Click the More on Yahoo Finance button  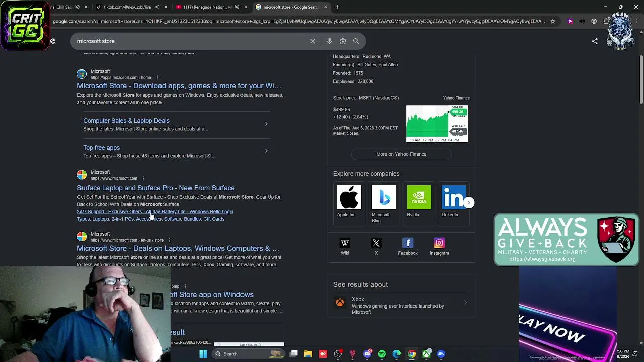[x=401, y=154]
